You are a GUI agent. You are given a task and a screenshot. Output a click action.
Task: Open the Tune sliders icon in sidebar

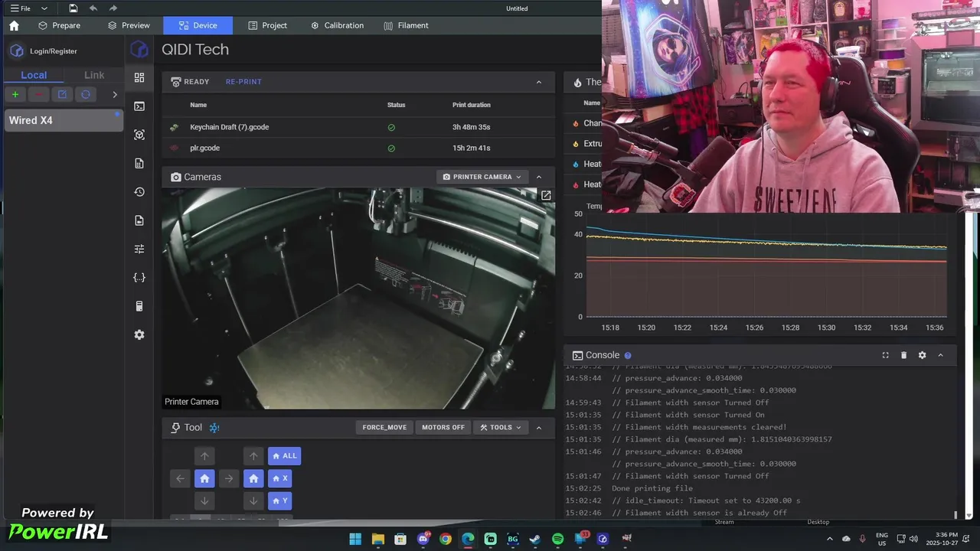click(x=139, y=249)
